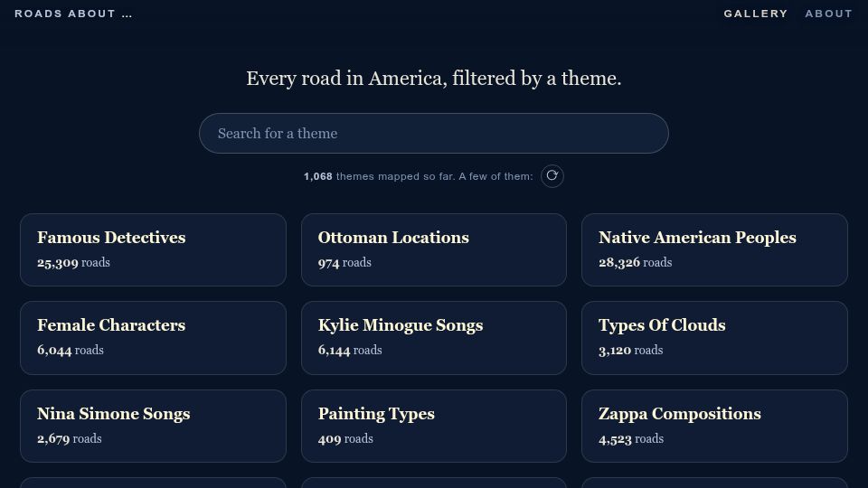This screenshot has width=868, height=488.
Task: Refresh the sample themes with the reload icon
Action: coord(552,176)
